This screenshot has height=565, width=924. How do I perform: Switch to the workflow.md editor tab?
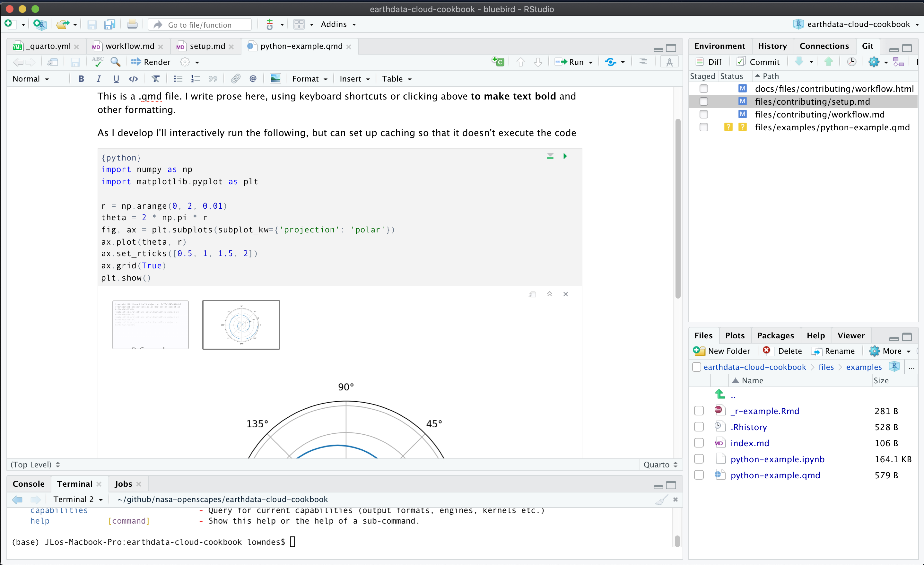coord(130,46)
